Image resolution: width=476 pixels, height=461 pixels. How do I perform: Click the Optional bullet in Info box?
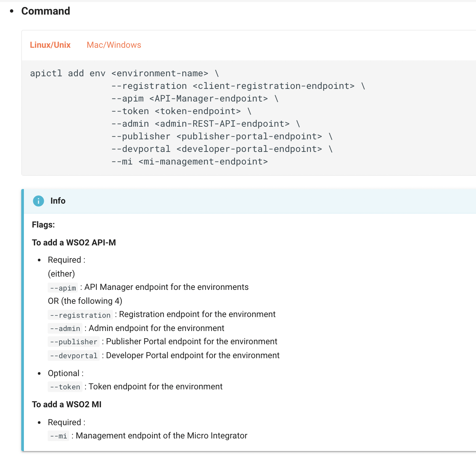coord(65,373)
